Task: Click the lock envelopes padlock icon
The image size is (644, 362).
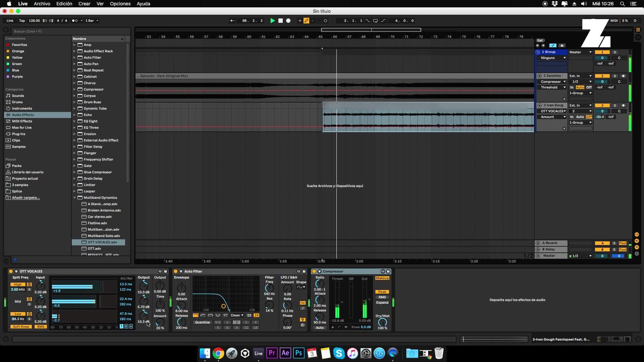Action: tap(562, 45)
